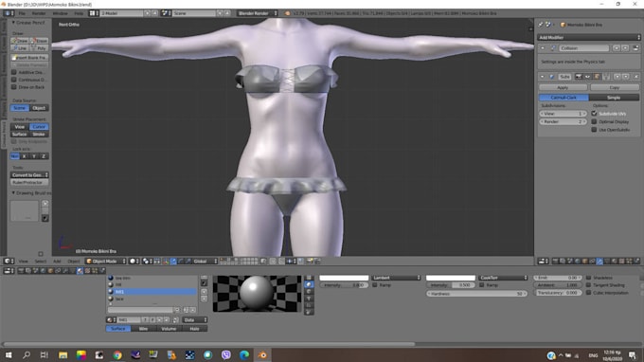The image size is (644, 362).
Task: Open the Convert to Geometry dropdown
Action: pos(29,175)
